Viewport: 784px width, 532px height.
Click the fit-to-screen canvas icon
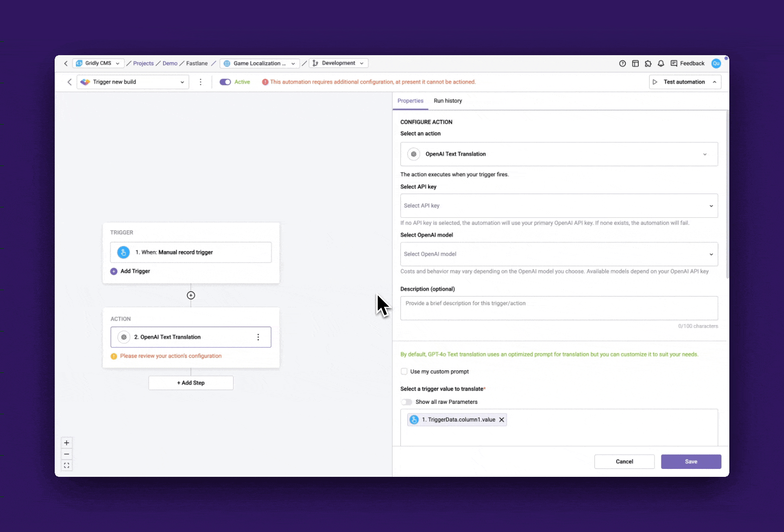click(66, 465)
